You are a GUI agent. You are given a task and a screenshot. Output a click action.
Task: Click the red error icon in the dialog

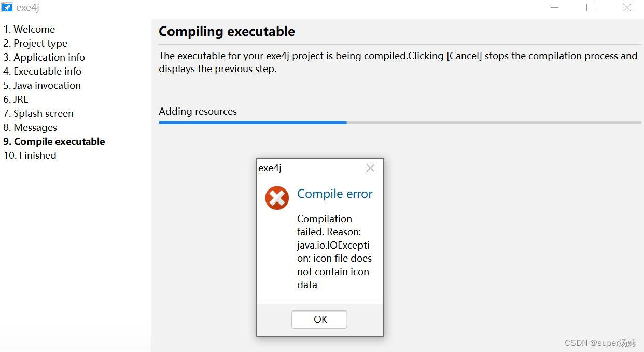coord(276,198)
